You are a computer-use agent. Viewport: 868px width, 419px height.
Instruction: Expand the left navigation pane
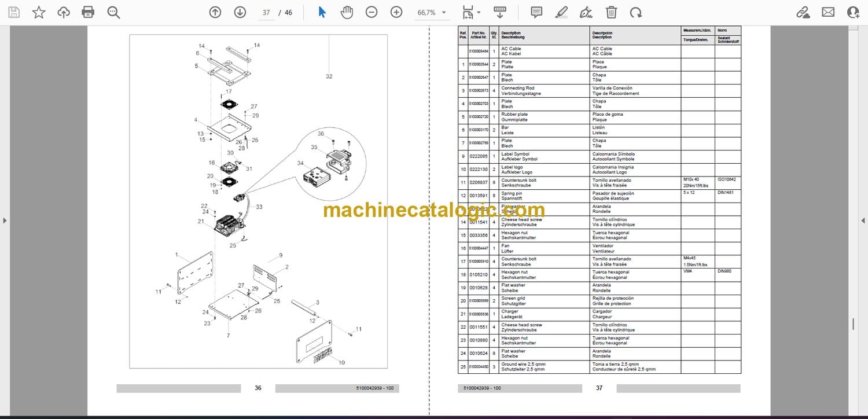[x=5, y=220]
